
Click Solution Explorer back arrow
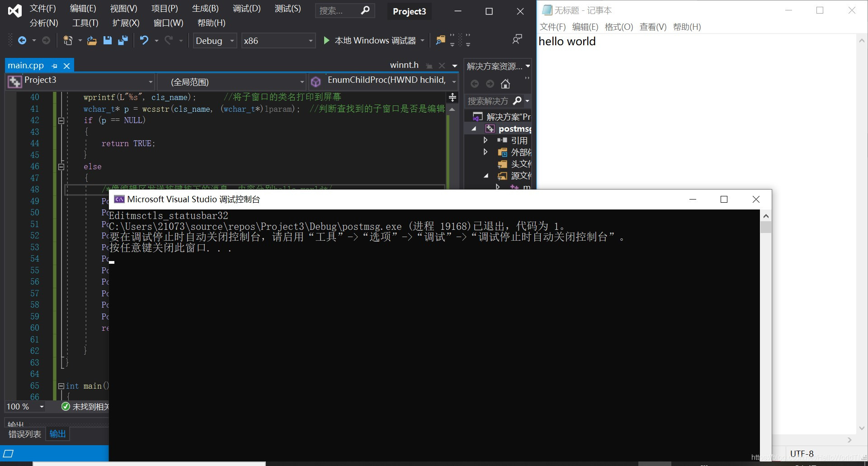click(x=475, y=84)
